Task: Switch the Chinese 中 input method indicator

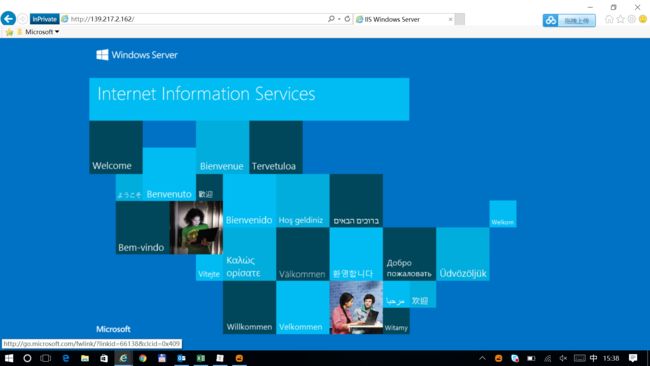Action: click(x=594, y=358)
